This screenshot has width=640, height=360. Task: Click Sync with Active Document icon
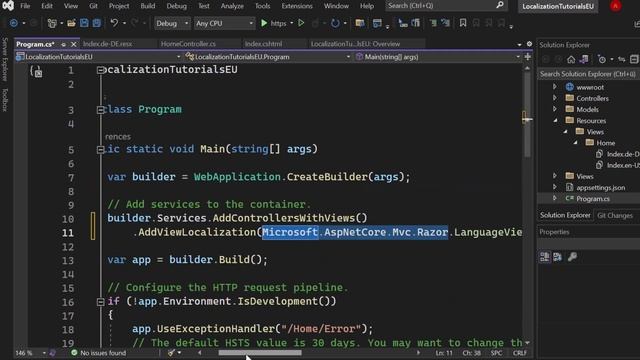[621, 60]
